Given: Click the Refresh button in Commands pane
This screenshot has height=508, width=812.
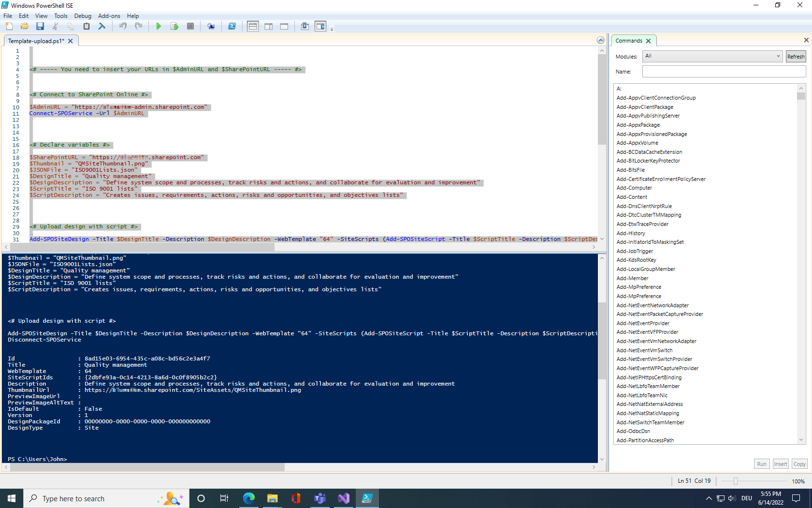Looking at the screenshot, I should [x=796, y=57].
